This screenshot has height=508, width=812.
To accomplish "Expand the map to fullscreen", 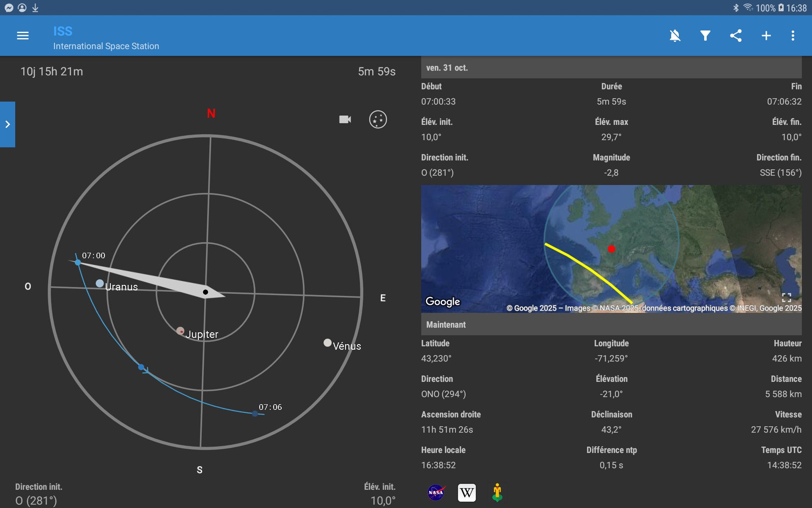I will tap(786, 298).
